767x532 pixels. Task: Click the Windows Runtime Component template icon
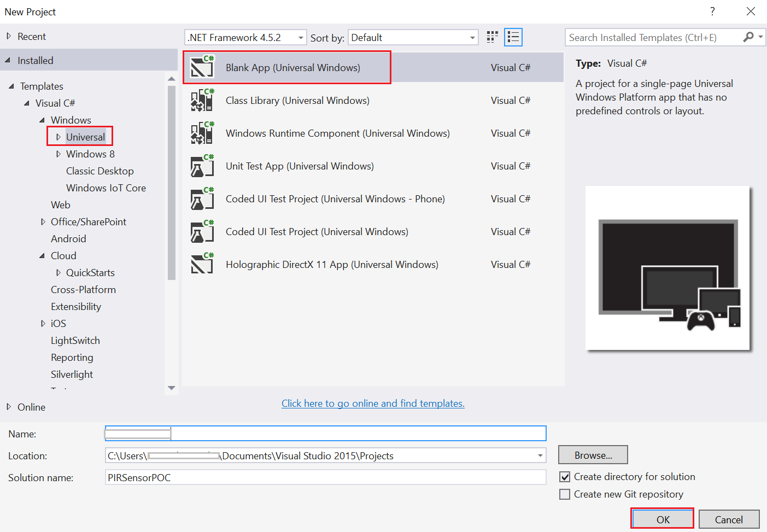click(202, 133)
